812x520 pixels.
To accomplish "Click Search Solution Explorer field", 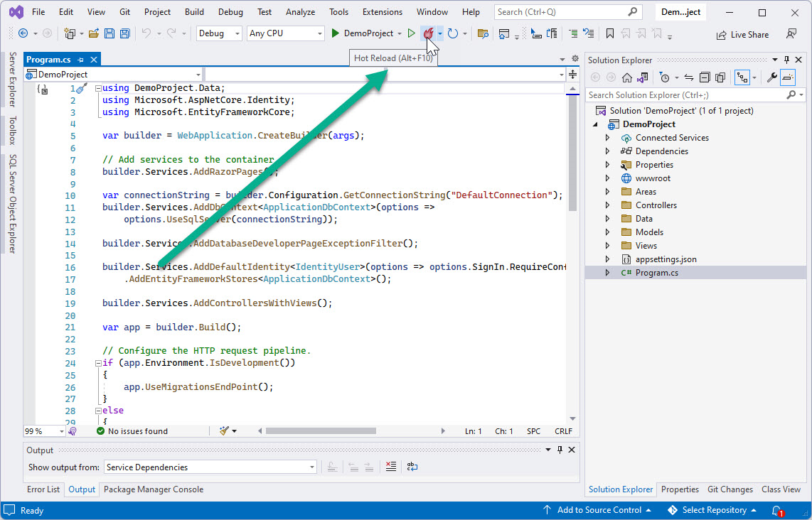I will pyautogui.click(x=696, y=95).
